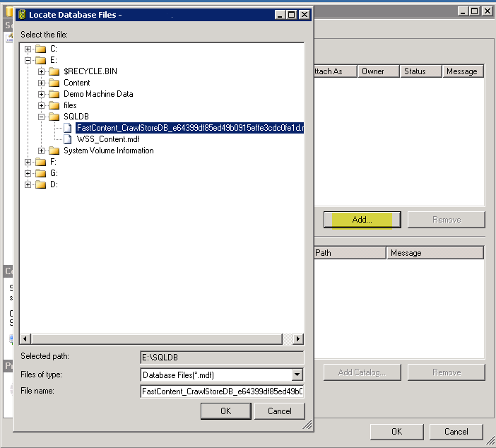Expand the Content folder node
This screenshot has height=448, width=496.
click(41, 83)
